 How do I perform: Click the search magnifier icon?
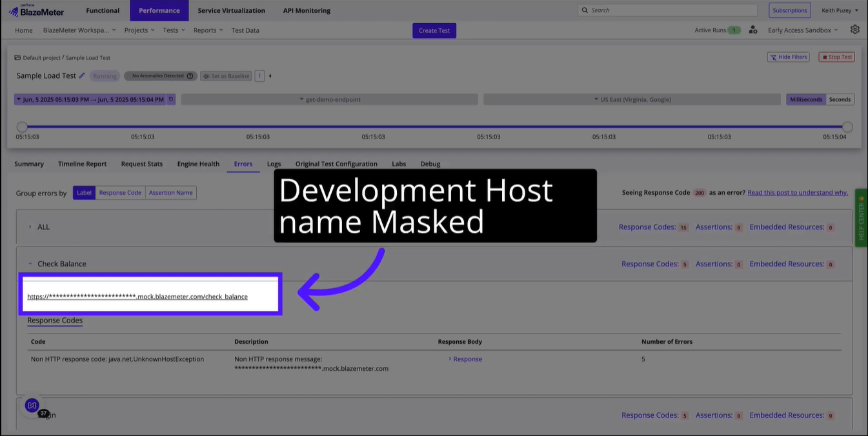pyautogui.click(x=585, y=10)
